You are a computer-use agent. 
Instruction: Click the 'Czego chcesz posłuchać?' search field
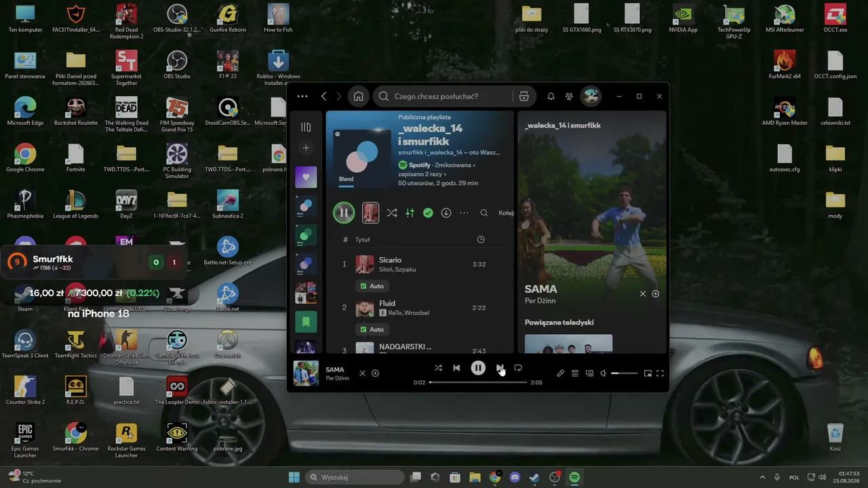[442, 96]
